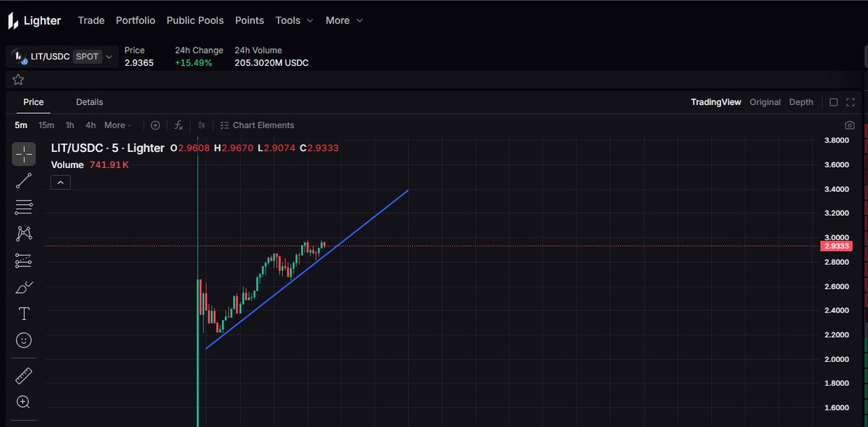Screen dimensions: 868x427
Task: Go to the Portfolio page
Action: [x=135, y=20]
